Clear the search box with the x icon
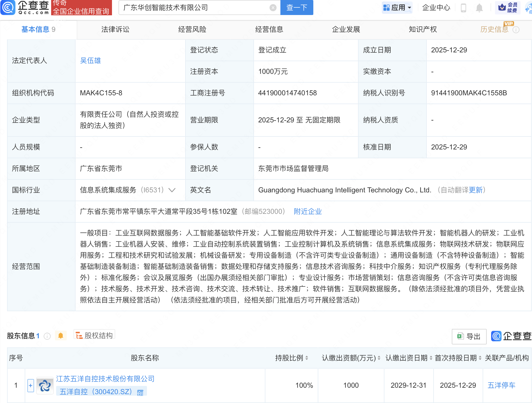The width and height of the screenshot is (532, 403). click(x=272, y=8)
